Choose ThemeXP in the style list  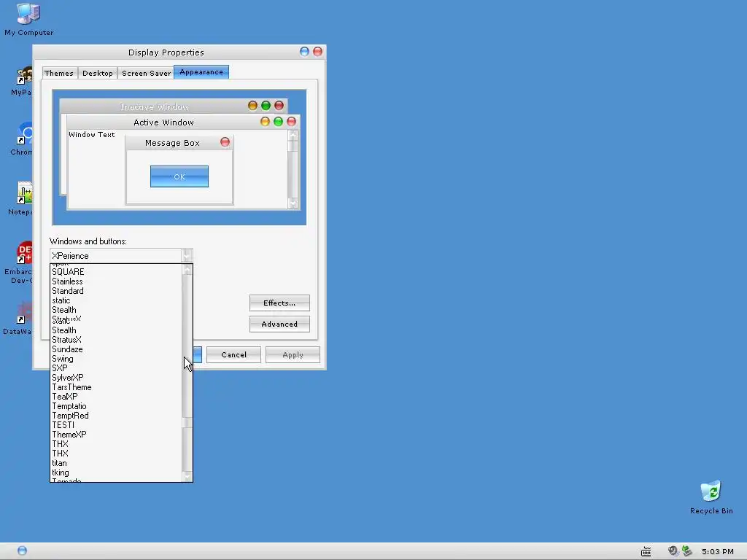(116, 435)
